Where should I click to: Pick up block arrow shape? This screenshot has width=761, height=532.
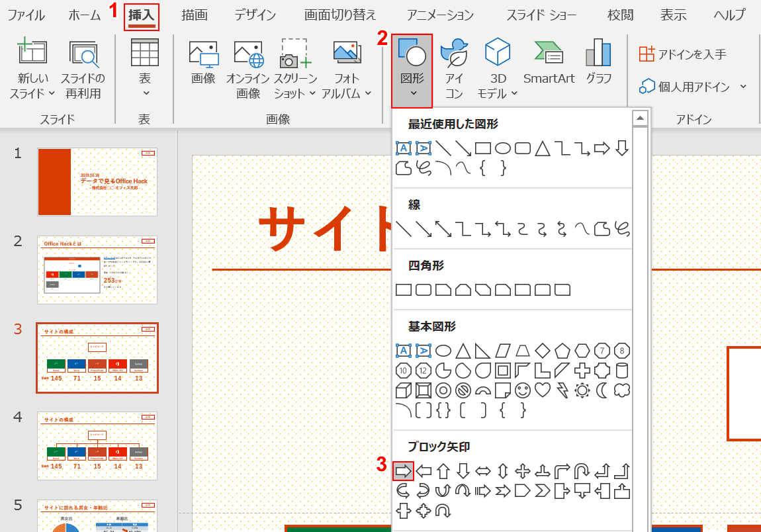(x=443, y=471)
